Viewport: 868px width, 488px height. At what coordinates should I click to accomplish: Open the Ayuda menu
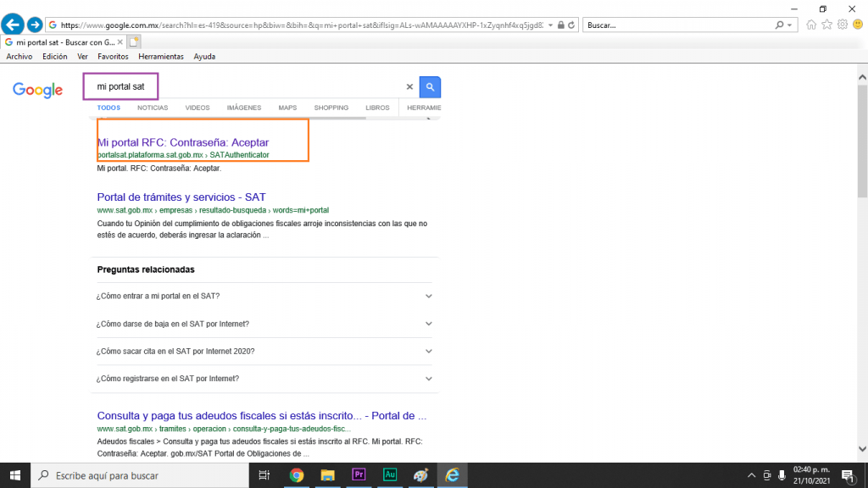coord(204,57)
